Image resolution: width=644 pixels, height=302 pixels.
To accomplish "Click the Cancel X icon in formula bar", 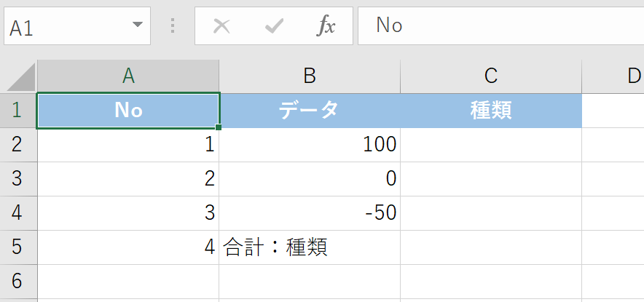I will click(x=221, y=26).
